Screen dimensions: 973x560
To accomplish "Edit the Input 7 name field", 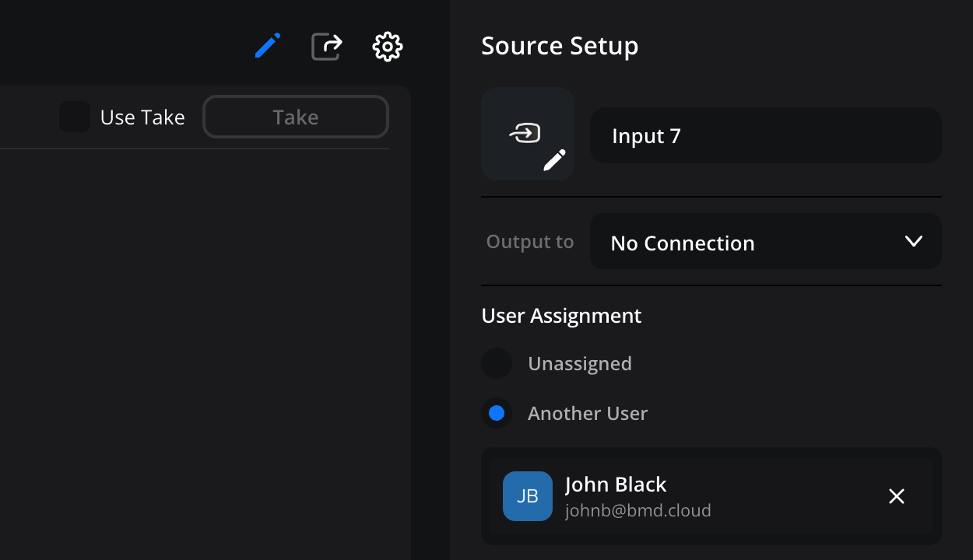I will point(766,135).
